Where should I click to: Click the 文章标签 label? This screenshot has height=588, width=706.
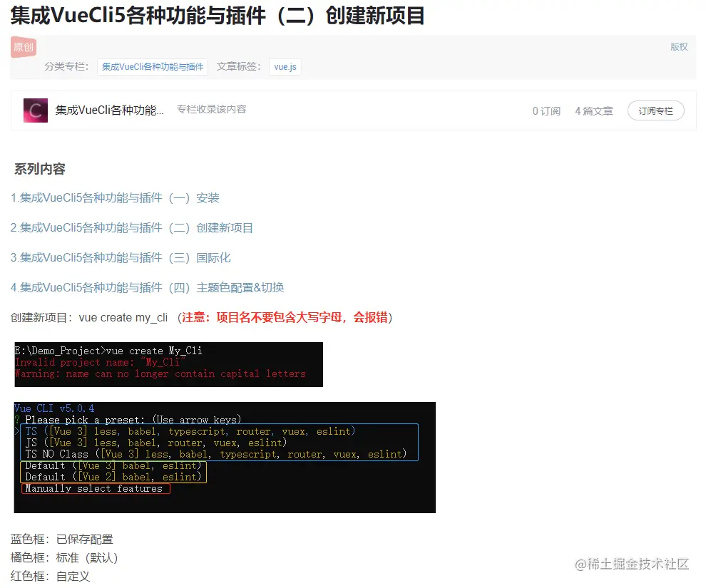[239, 66]
